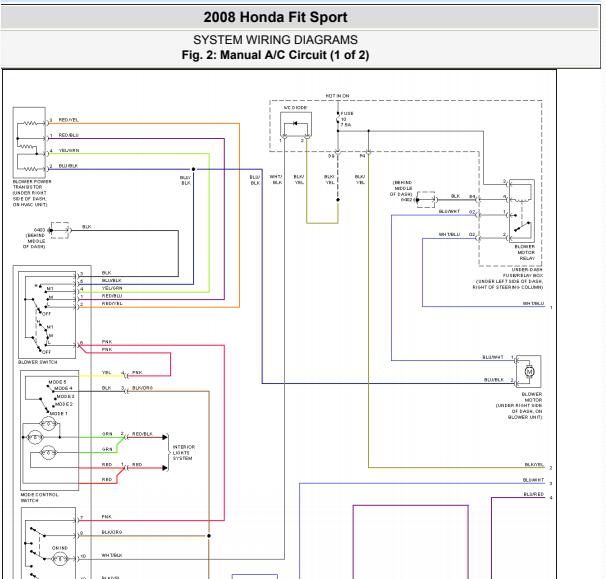606x579 pixels.
Task: Select the BLOWER MOTOR location description text
Action: click(x=519, y=411)
